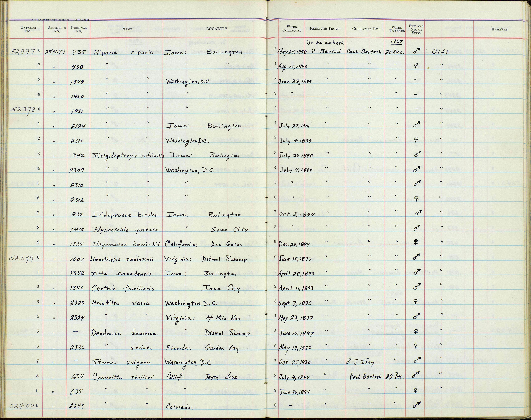Click the 'Catalog No.' column header

(x=28, y=30)
